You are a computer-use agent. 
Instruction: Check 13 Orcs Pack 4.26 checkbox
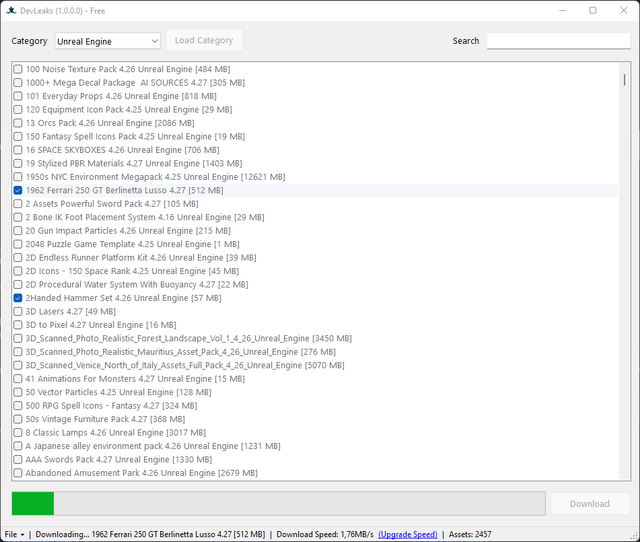(x=18, y=123)
